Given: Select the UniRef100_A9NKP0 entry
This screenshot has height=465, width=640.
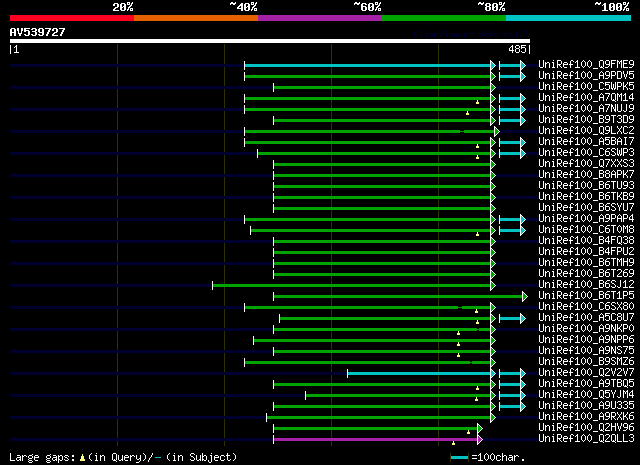Looking at the screenshot, I should (586, 329).
